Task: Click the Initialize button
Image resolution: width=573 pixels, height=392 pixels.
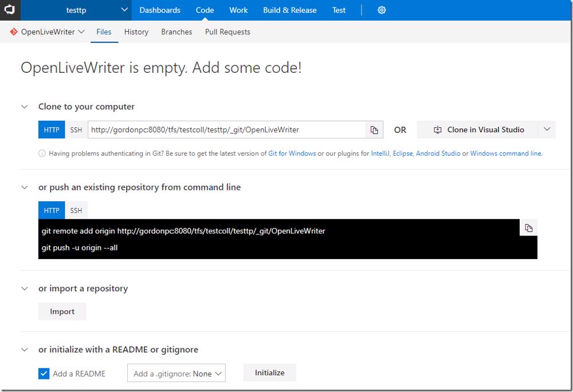Action: pyautogui.click(x=270, y=373)
